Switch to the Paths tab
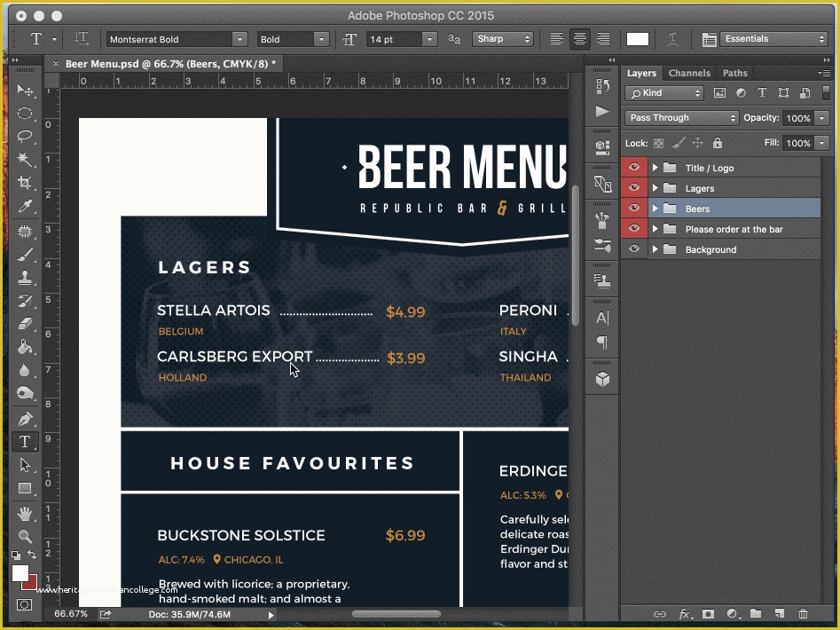Viewport: 840px width, 630px height. tap(734, 74)
